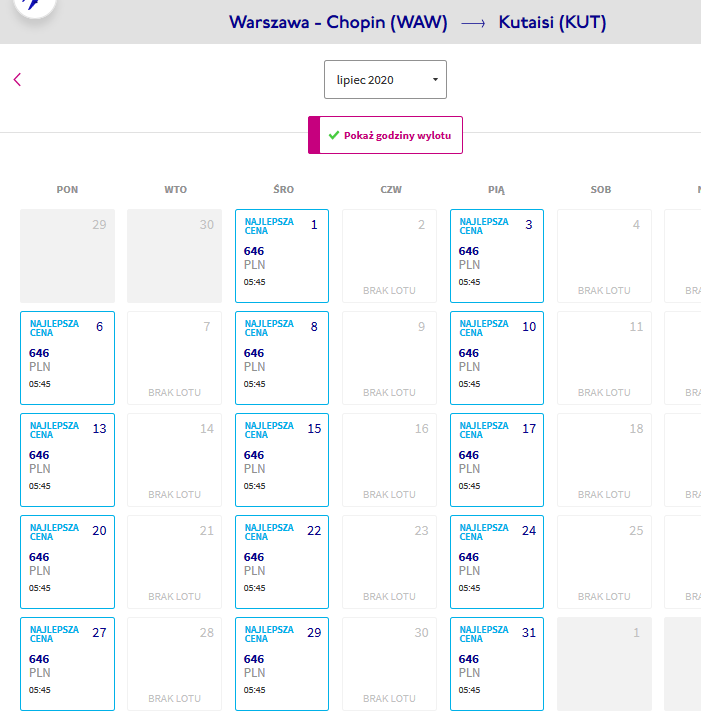Screen dimensions: 701x711
Task: Click the CZW weekday header
Action: [x=391, y=190]
